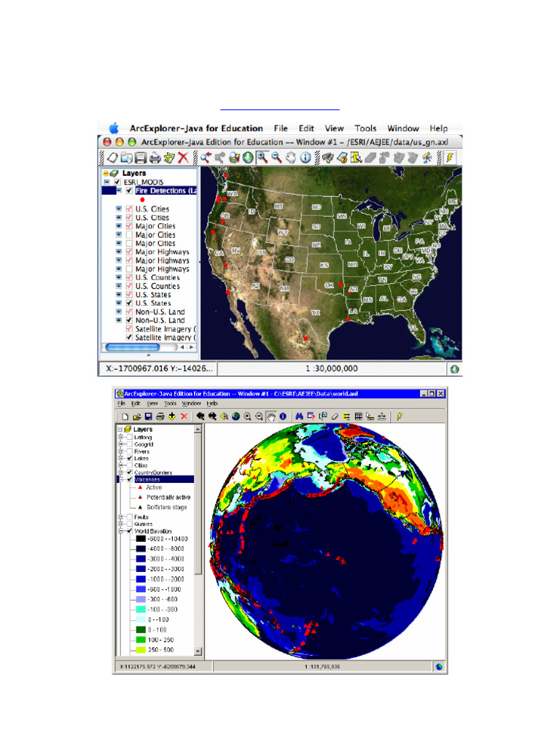Screen dimensions: 560x747
Task: Expand Faults layer tree node
Action: (x=121, y=517)
